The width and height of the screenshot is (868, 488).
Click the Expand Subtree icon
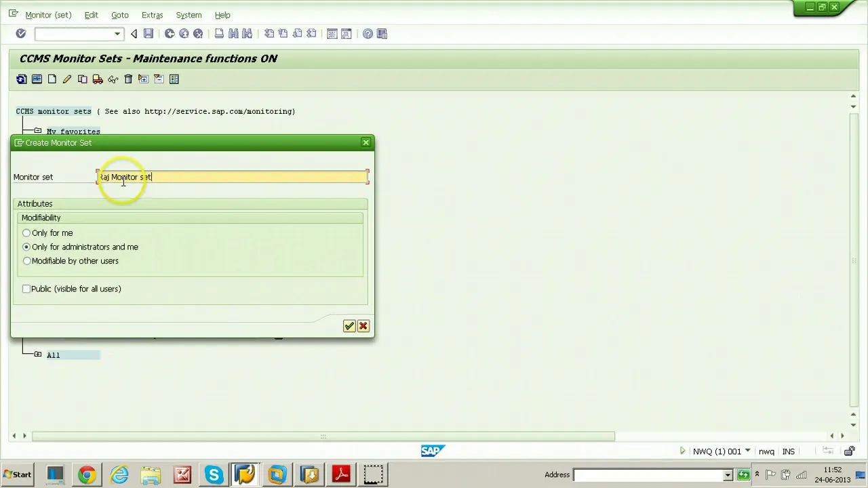coord(143,79)
